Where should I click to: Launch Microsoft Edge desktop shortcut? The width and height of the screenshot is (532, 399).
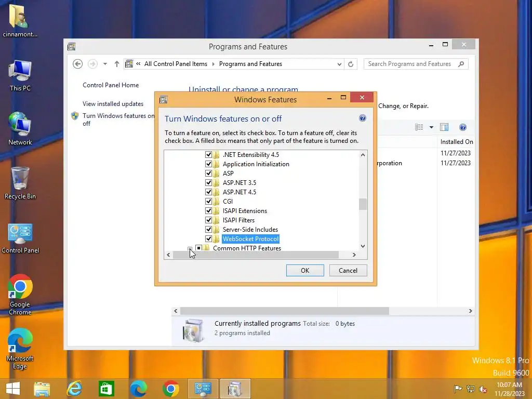point(20,349)
